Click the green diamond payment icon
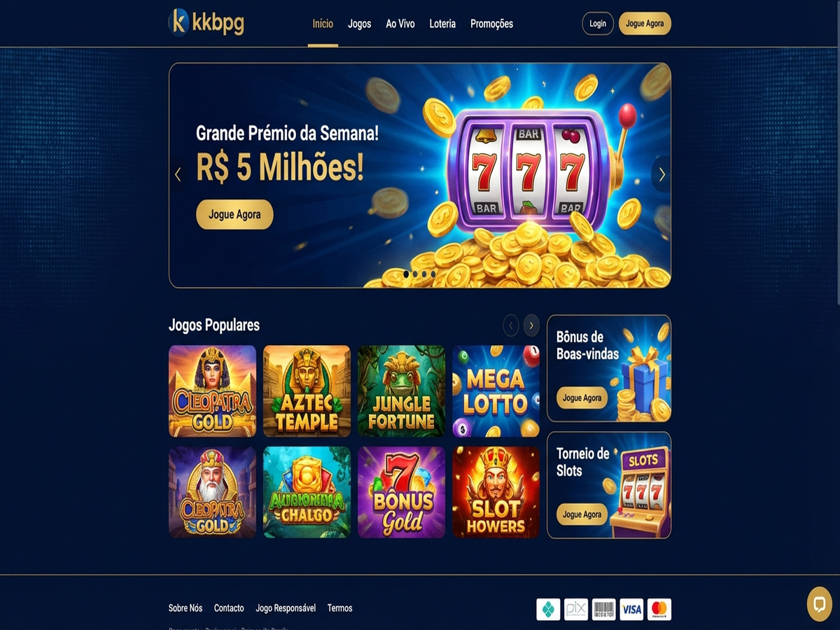This screenshot has width=840, height=630. (x=548, y=609)
